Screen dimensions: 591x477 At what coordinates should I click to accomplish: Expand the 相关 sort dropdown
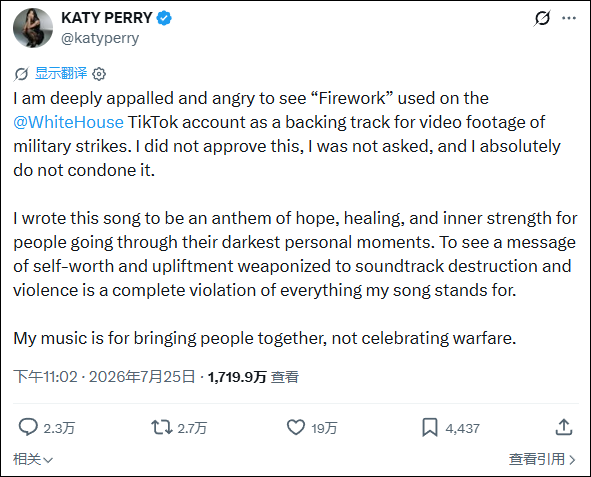(x=33, y=459)
